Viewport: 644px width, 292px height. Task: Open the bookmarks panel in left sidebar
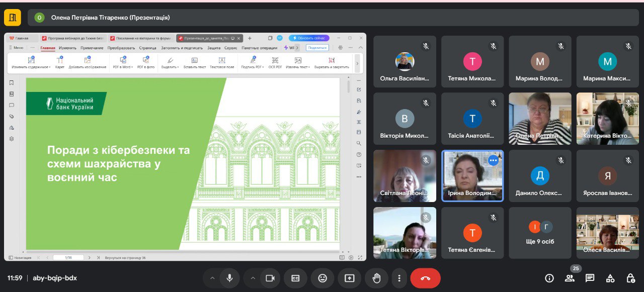click(12, 83)
